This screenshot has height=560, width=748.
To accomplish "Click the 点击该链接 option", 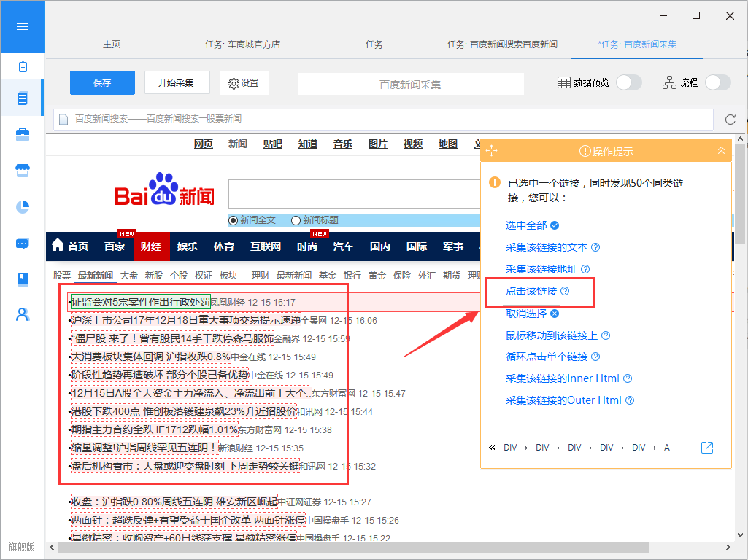I will (531, 292).
